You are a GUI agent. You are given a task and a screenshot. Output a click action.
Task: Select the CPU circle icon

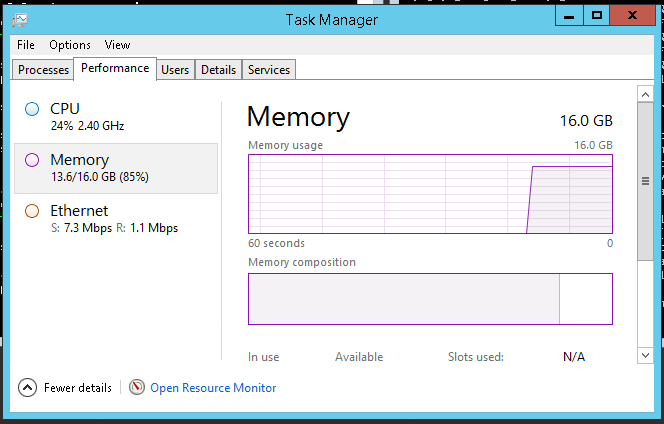click(x=32, y=108)
